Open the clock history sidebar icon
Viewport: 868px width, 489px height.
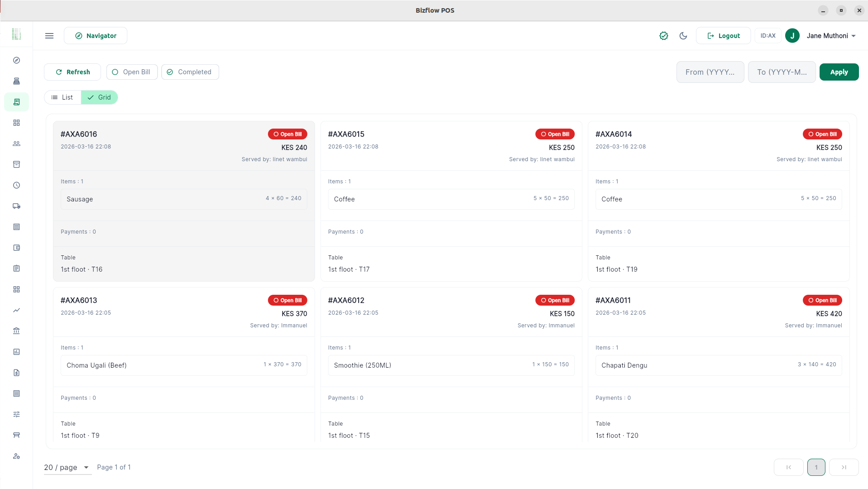17,185
